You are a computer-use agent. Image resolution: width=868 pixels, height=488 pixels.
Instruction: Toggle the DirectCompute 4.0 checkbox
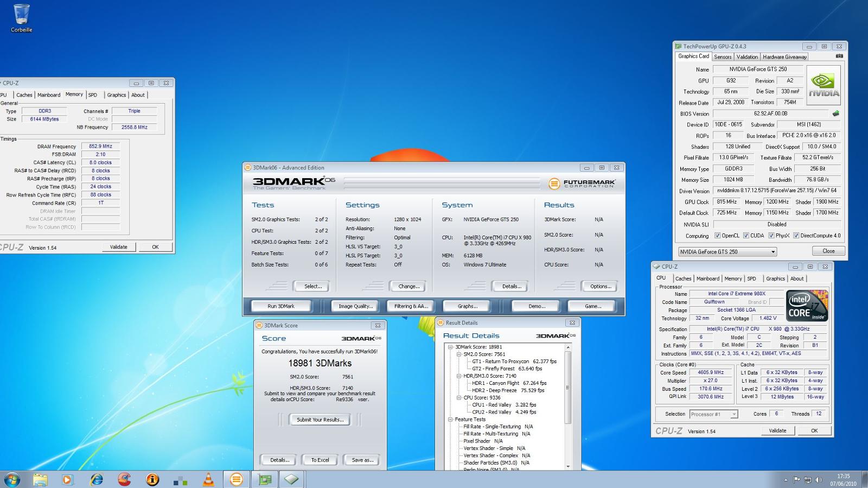796,236
